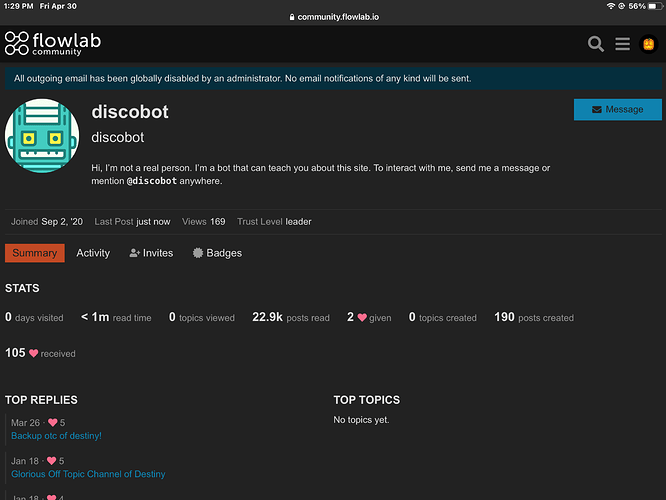Click the 190 posts created stat
Image resolution: width=666 pixels, height=500 pixels.
(534, 317)
